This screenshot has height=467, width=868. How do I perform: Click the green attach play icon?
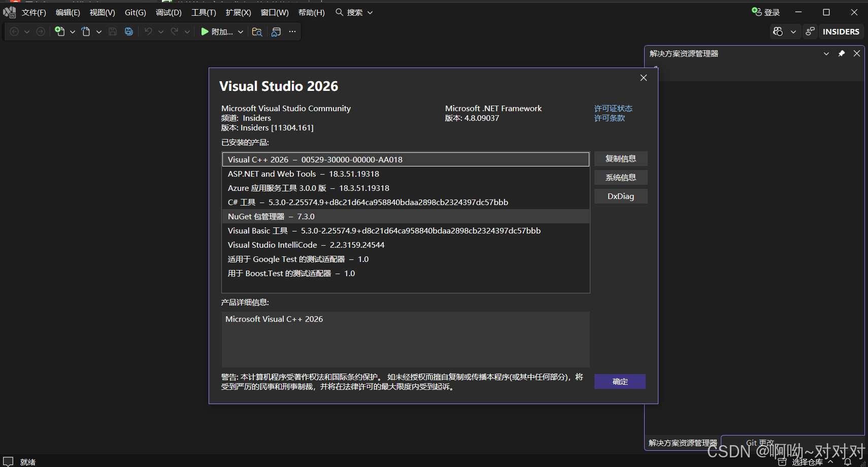click(x=205, y=31)
